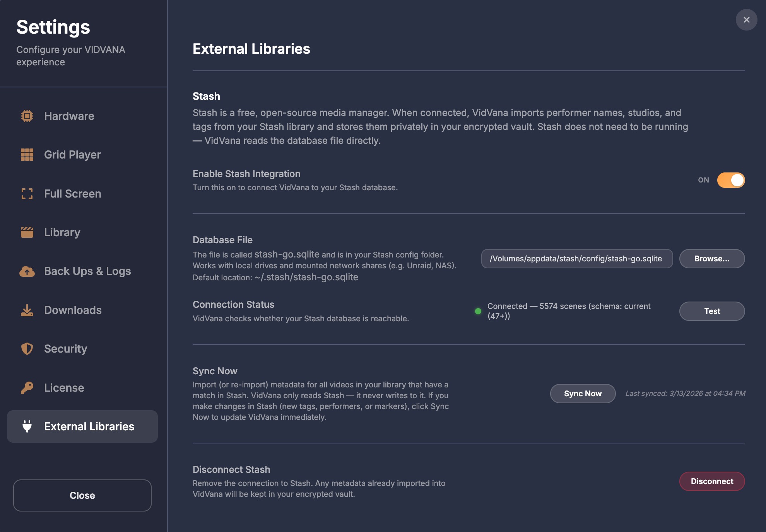This screenshot has height=532, width=766.
Task: Click the Full Screen brackets icon
Action: pyautogui.click(x=27, y=194)
